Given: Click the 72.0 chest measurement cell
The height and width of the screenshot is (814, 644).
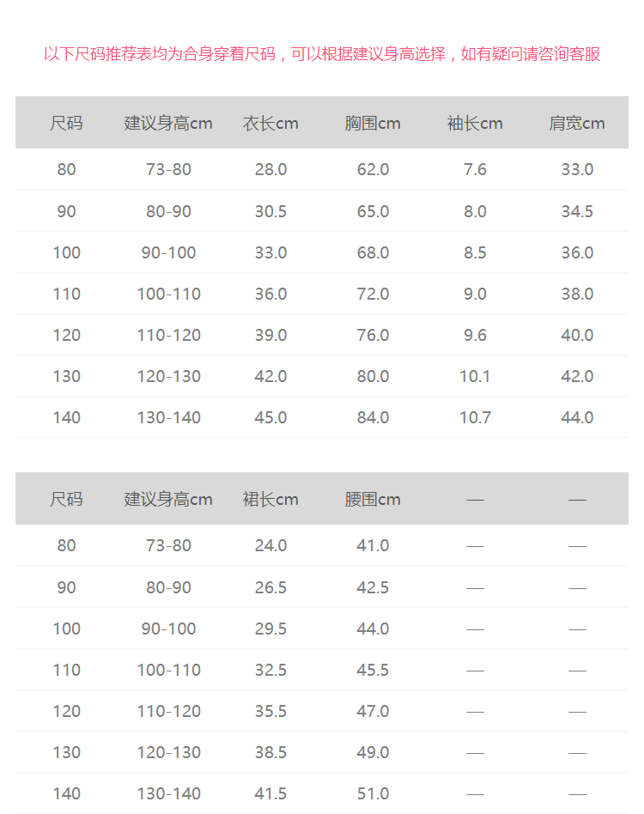Looking at the screenshot, I should coord(373,294).
